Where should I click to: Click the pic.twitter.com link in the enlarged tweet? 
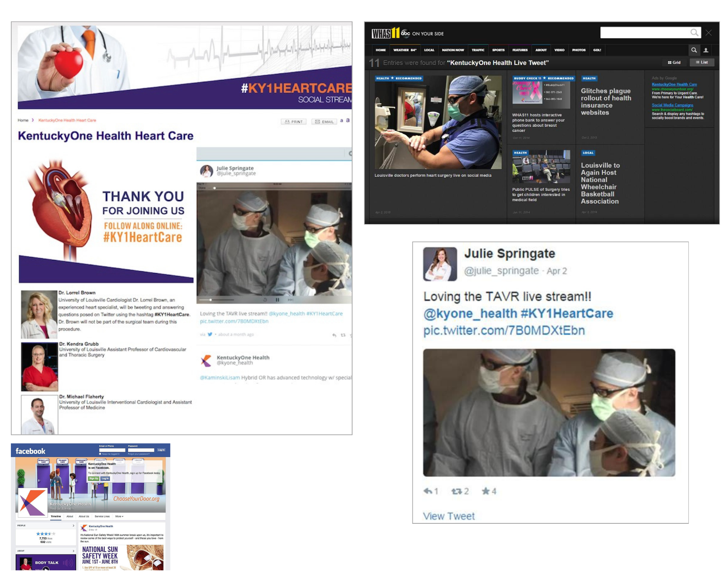(x=504, y=330)
